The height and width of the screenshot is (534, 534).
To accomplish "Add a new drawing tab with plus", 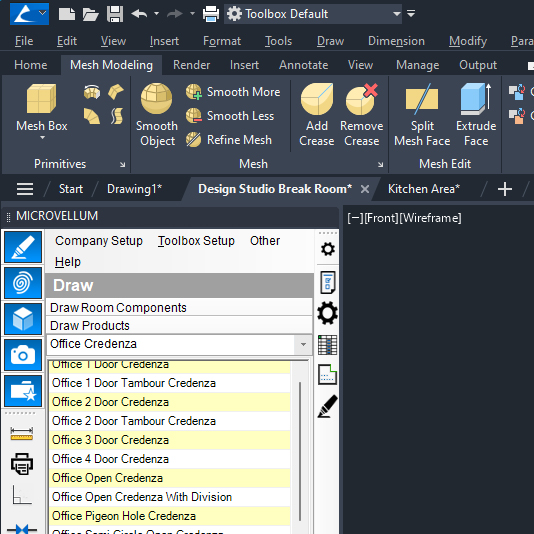I will [x=505, y=189].
